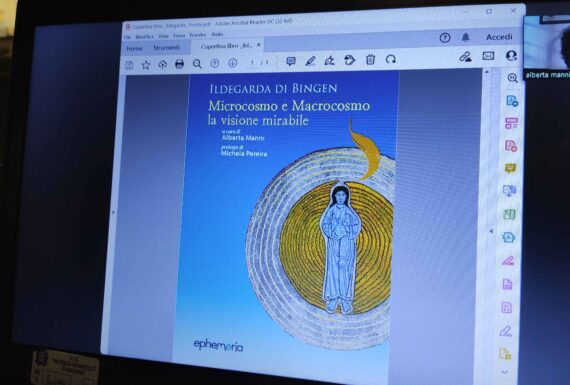
Task: Switch to the Strumenti tab
Action: tap(166, 48)
